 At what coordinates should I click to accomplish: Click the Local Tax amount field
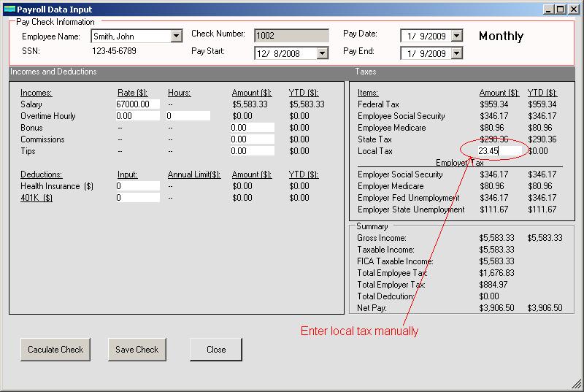click(x=500, y=151)
